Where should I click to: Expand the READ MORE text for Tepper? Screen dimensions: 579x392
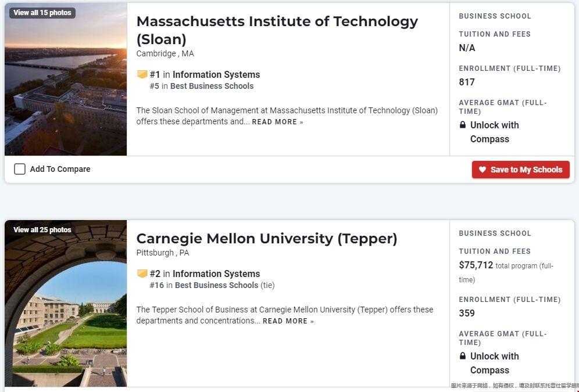pos(288,321)
